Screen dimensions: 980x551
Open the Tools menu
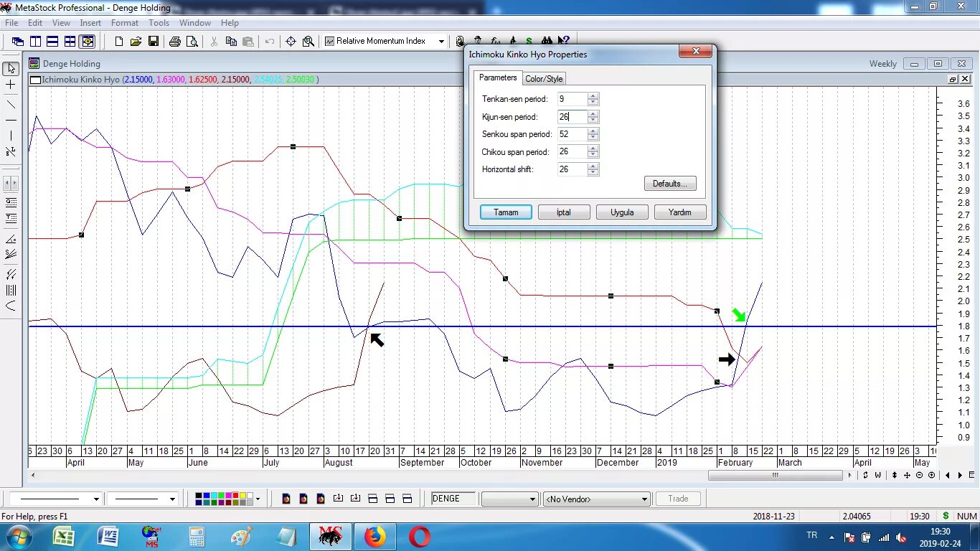tap(159, 23)
